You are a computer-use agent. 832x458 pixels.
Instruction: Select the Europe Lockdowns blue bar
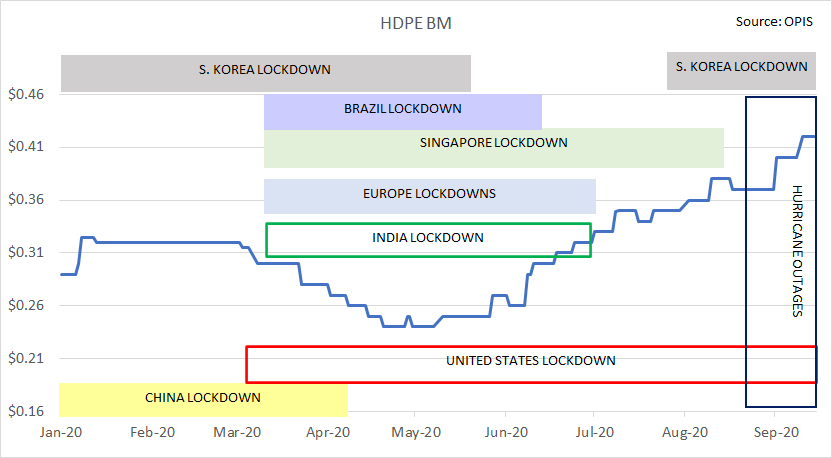[x=430, y=193]
